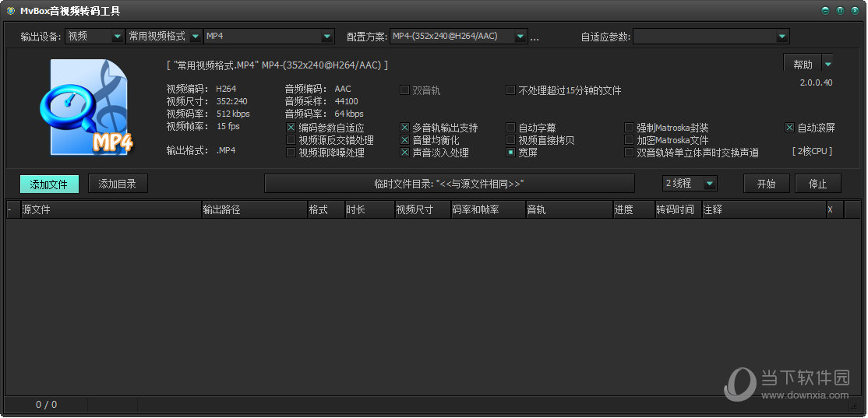Click the 15 fps frame rate value
Image resolution: width=868 pixels, height=418 pixels.
[x=228, y=126]
